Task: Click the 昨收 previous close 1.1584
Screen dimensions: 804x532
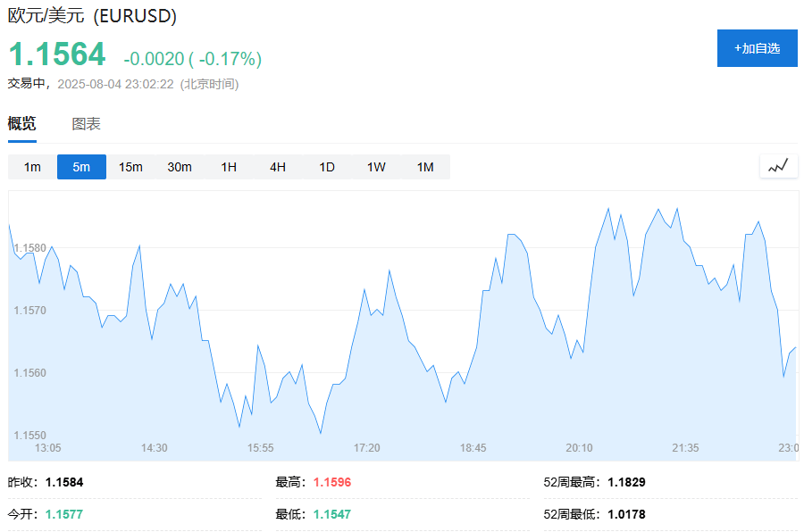Action: click(63, 482)
